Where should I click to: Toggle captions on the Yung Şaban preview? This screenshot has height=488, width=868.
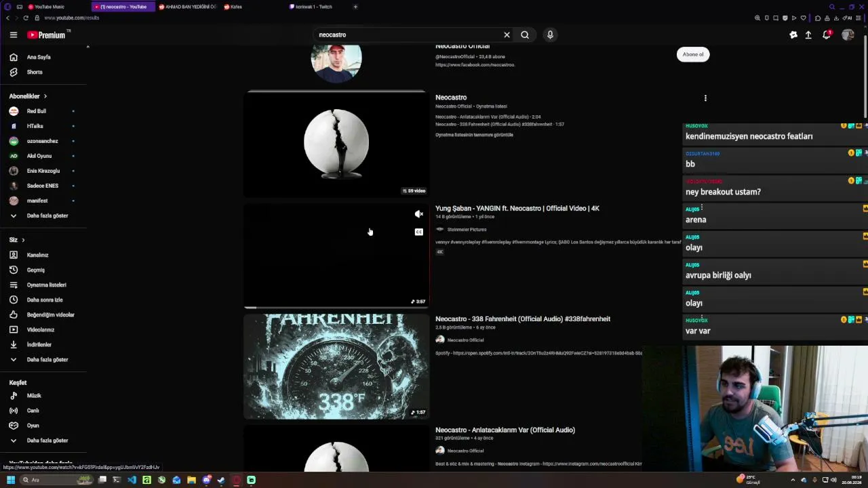tap(419, 232)
